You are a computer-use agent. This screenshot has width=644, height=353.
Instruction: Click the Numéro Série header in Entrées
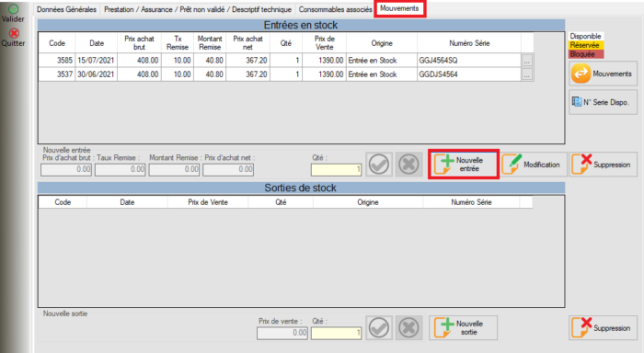469,43
